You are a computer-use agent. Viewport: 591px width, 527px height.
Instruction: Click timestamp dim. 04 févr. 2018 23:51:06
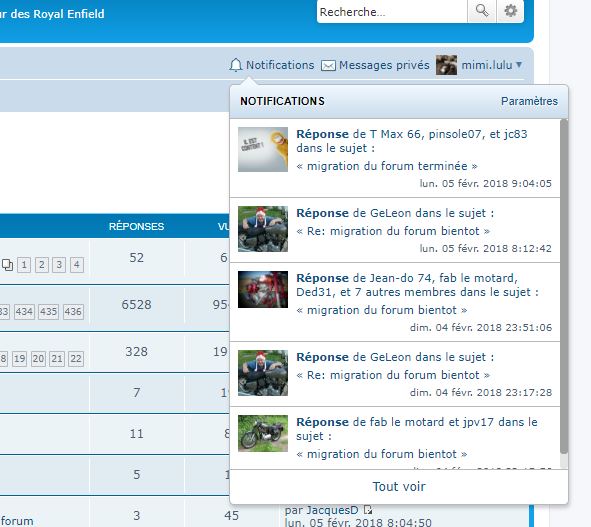coord(481,327)
